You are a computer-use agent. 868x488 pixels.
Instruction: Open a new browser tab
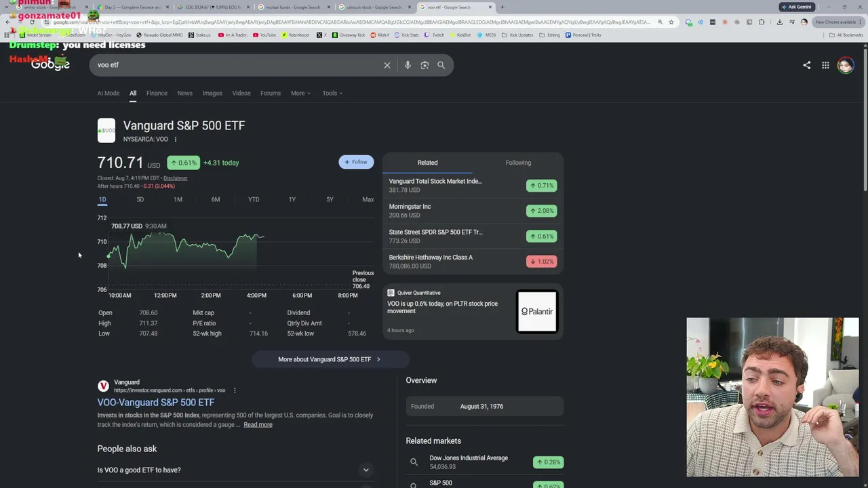(502, 7)
